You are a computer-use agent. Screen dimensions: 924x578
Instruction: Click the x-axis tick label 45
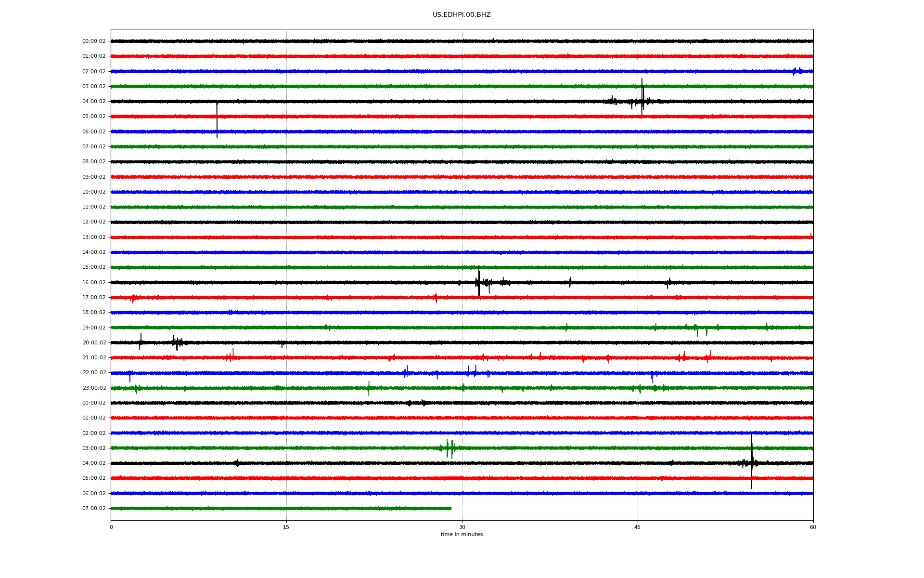[x=638, y=527]
